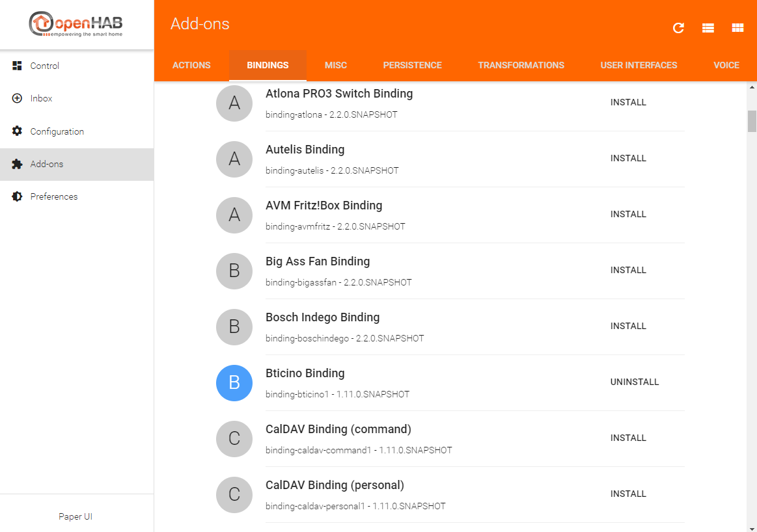
Task: Click the CalDAV command avatar icon
Action: click(234, 439)
